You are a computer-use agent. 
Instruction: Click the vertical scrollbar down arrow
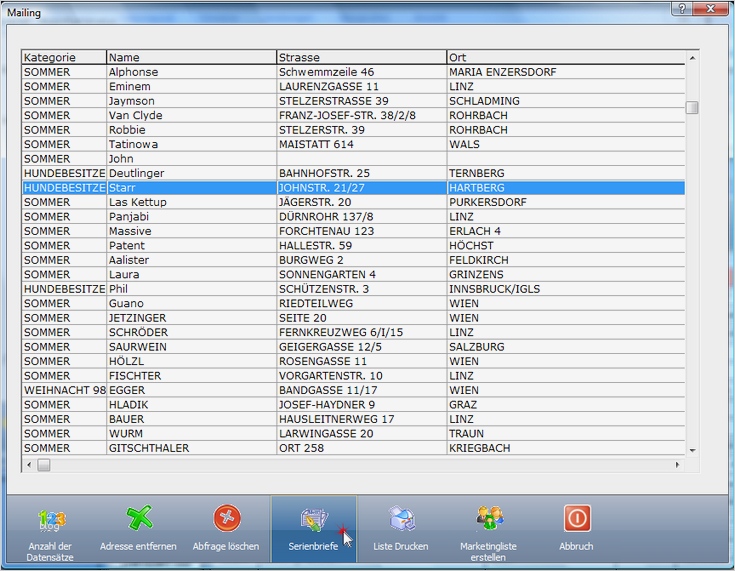click(692, 451)
